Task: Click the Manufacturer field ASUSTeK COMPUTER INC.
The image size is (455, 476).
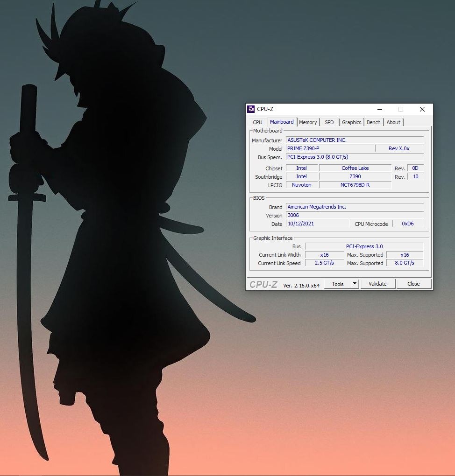Action: coord(355,140)
